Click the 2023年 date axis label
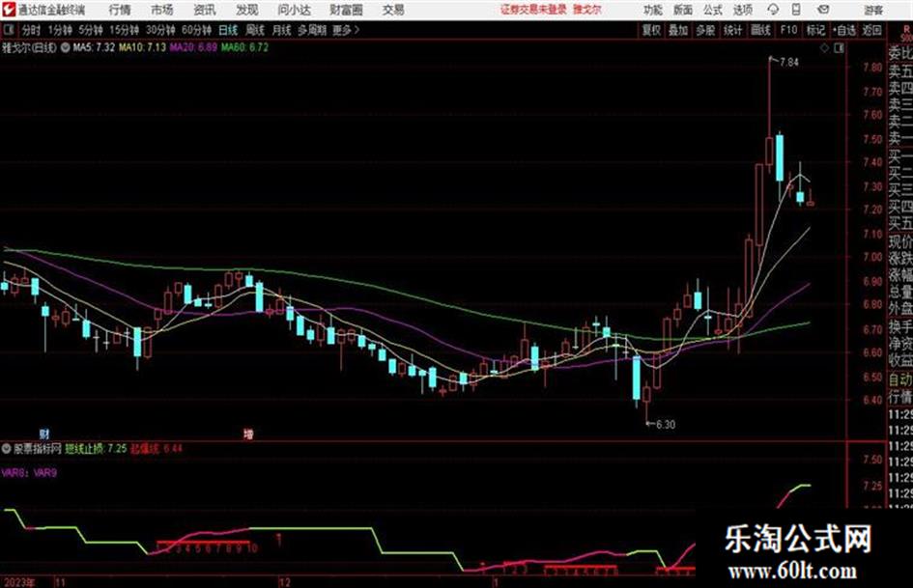913x588 pixels. 18,581
